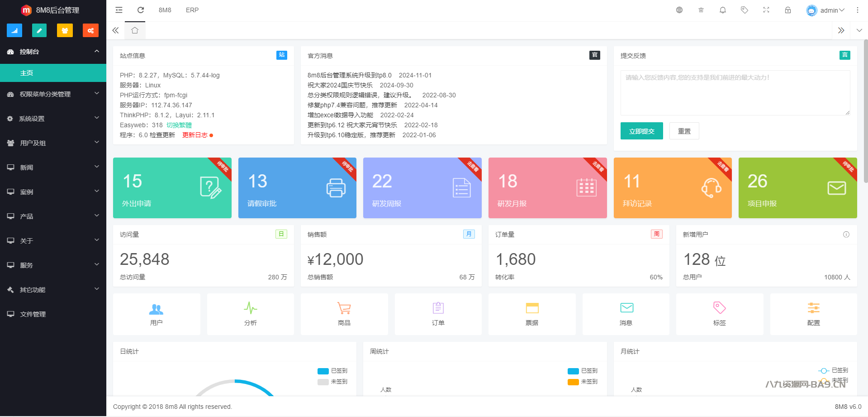Click the refresh icon in top bar
Image resolution: width=868 pixels, height=417 pixels.
point(141,10)
